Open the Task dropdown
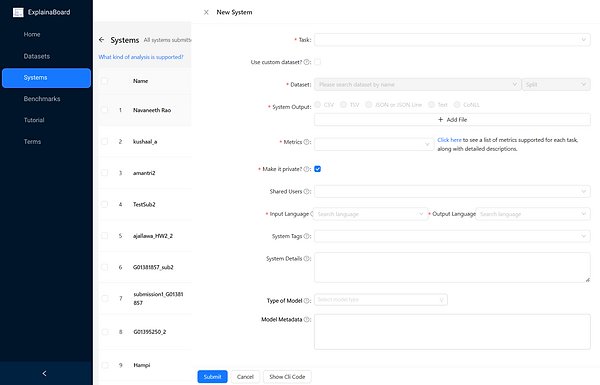This screenshot has height=385, width=600. 452,40
